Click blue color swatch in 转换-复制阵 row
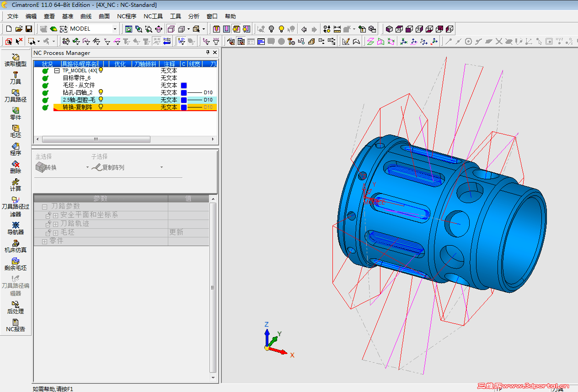578x392 pixels. 184,107
